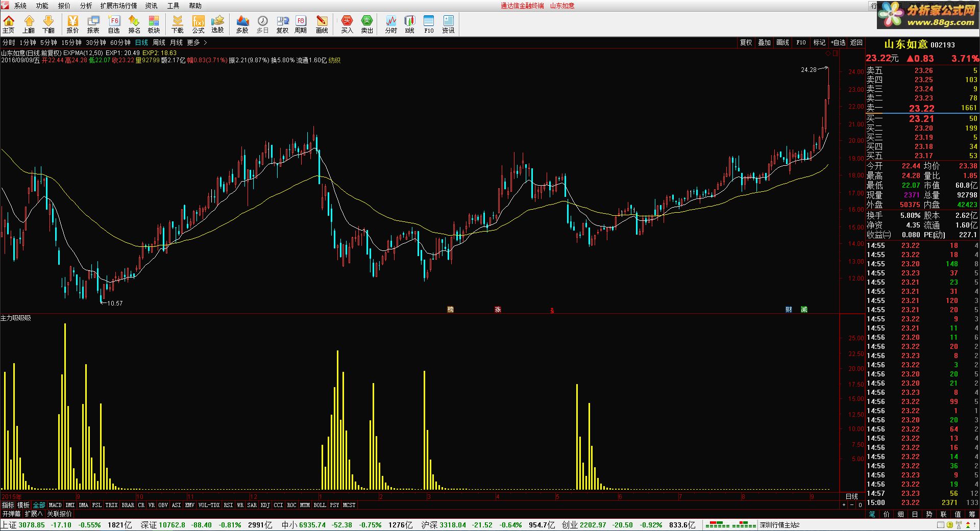Image resolution: width=980 pixels, height=531 pixels.
Task: Open the 资讯 news toolbar icon
Action: pyautogui.click(x=448, y=24)
